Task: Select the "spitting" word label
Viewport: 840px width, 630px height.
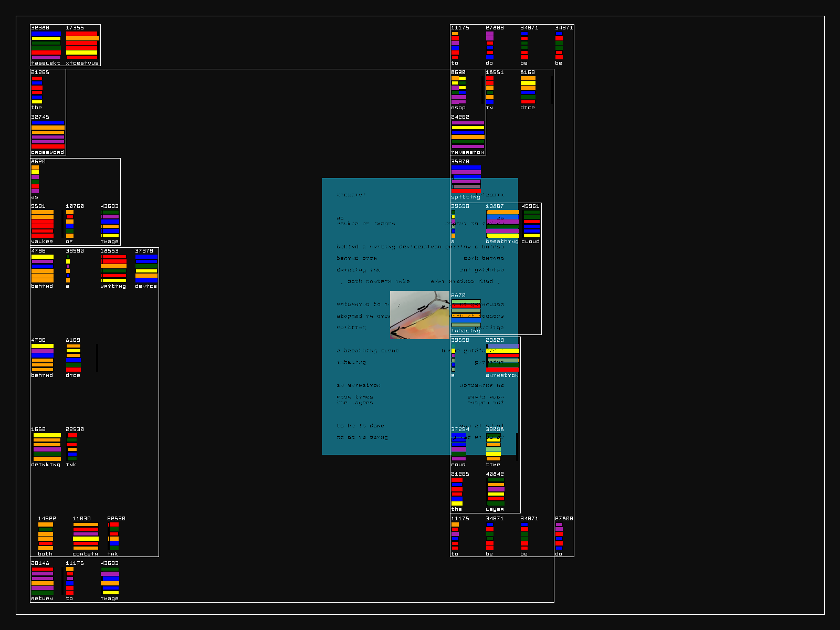Action: point(465,197)
